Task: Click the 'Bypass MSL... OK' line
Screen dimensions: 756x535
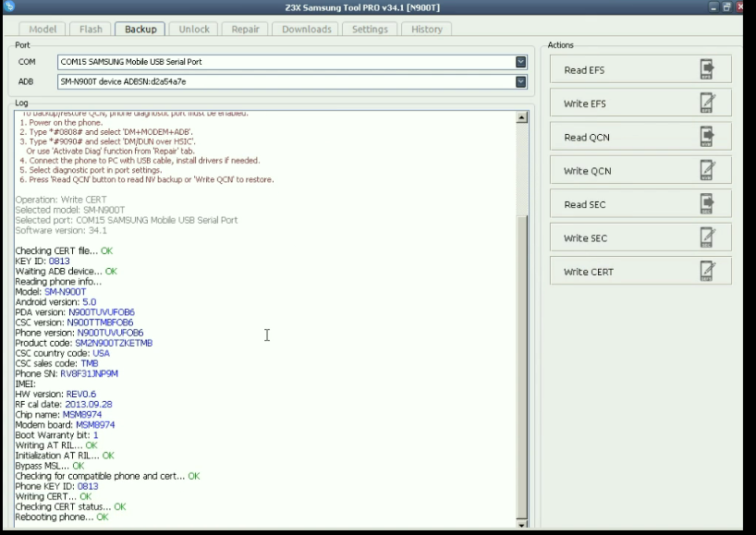Action: coord(50,466)
